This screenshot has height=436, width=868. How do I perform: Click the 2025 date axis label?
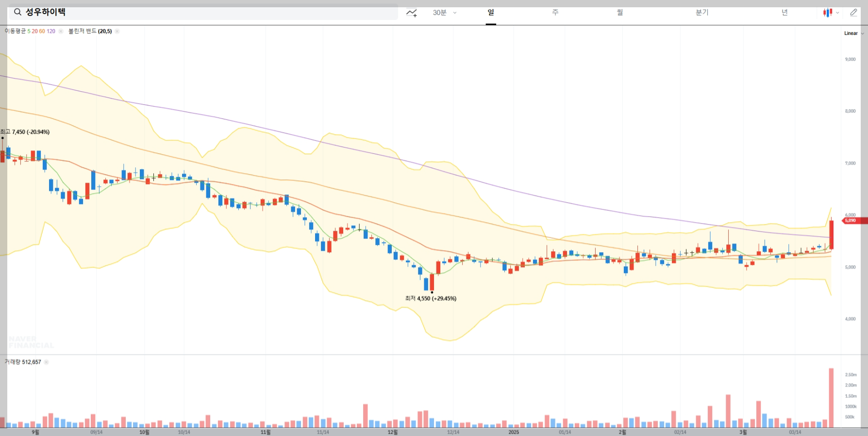click(514, 432)
